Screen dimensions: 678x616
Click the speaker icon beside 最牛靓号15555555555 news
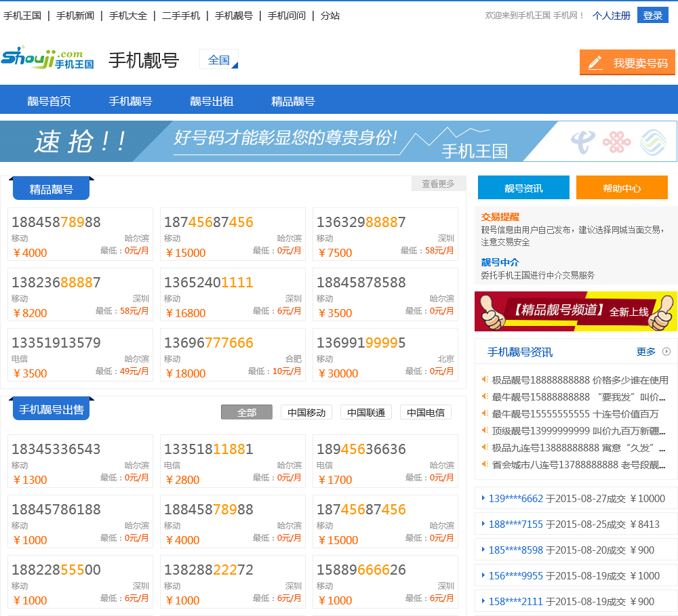coord(485,413)
